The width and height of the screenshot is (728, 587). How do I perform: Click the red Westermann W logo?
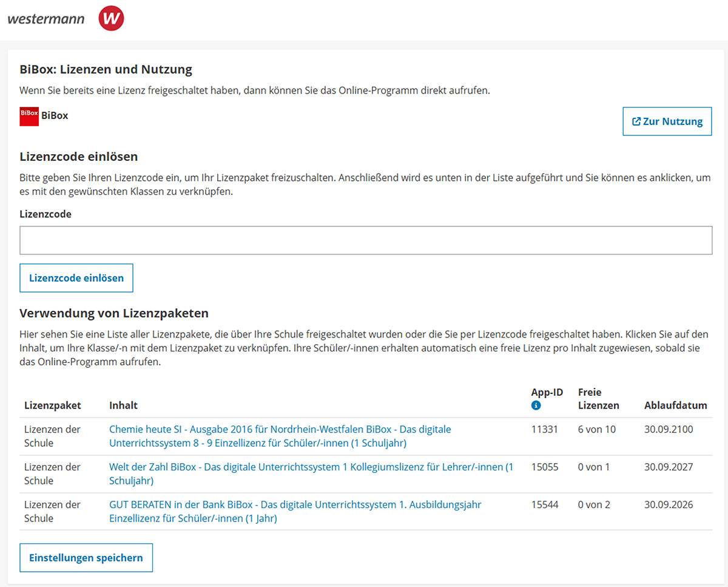click(111, 18)
